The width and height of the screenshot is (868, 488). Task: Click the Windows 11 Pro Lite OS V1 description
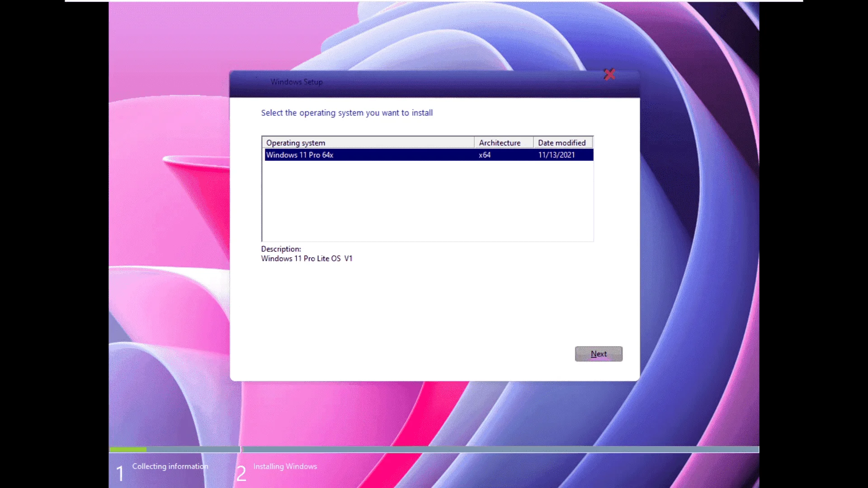307,258
